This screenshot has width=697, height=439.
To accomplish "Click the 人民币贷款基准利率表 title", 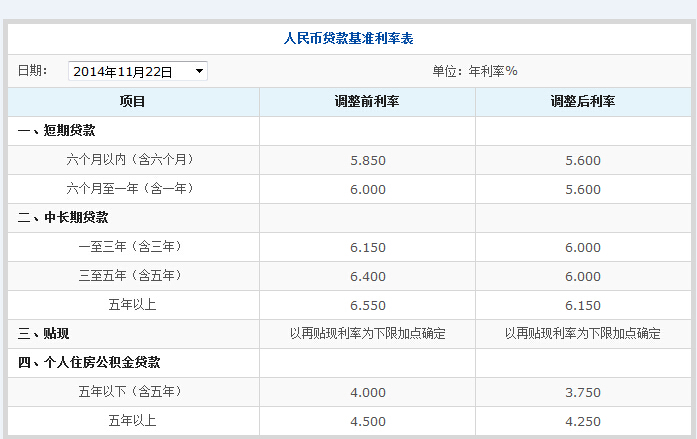I will [x=349, y=39].
